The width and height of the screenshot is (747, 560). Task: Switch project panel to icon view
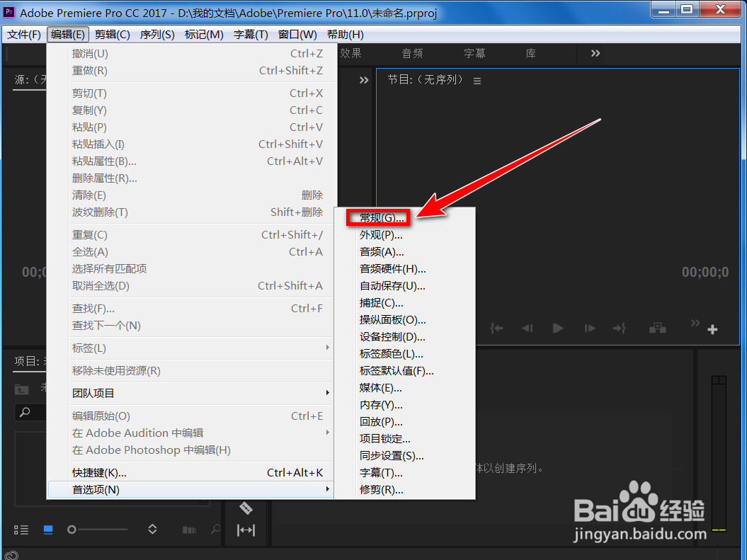click(x=48, y=530)
